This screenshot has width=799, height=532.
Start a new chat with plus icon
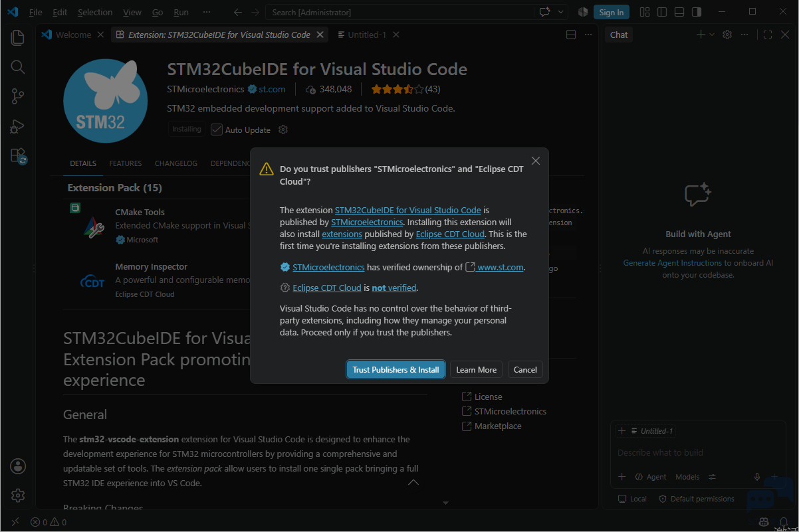coord(701,35)
